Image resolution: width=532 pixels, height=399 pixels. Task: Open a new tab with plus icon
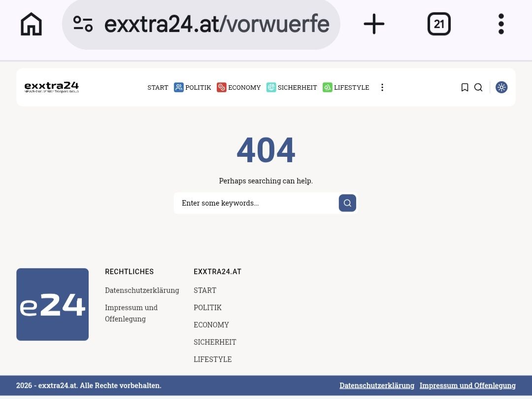[374, 24]
